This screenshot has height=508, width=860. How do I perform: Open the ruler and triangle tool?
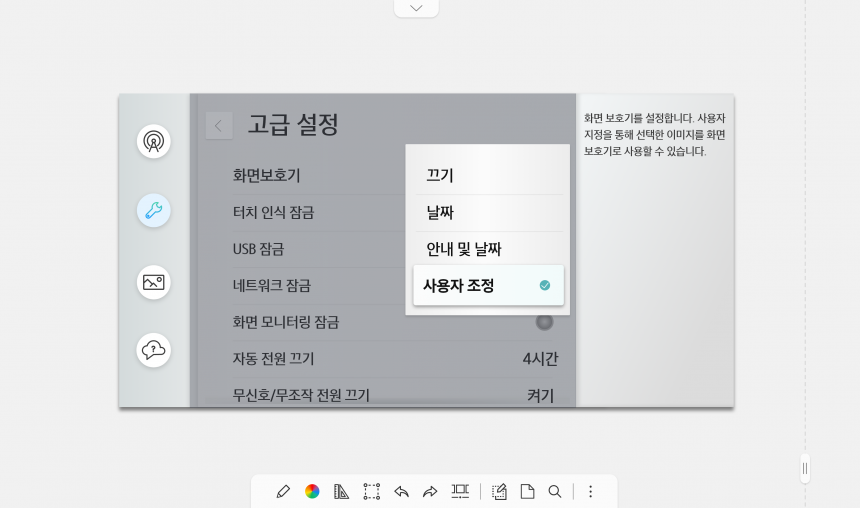(x=341, y=491)
